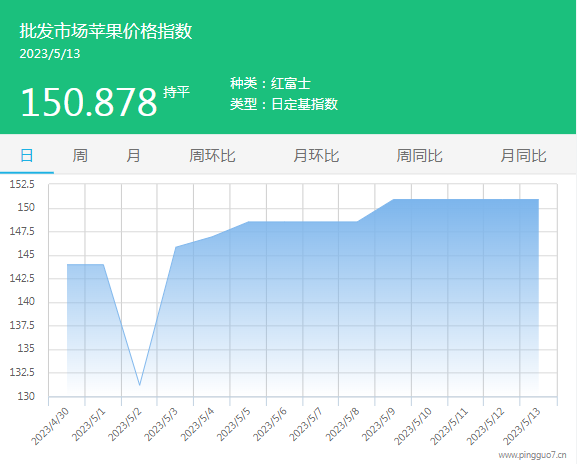Click the 持平 status label
This screenshot has width=577, height=464.
176,92
